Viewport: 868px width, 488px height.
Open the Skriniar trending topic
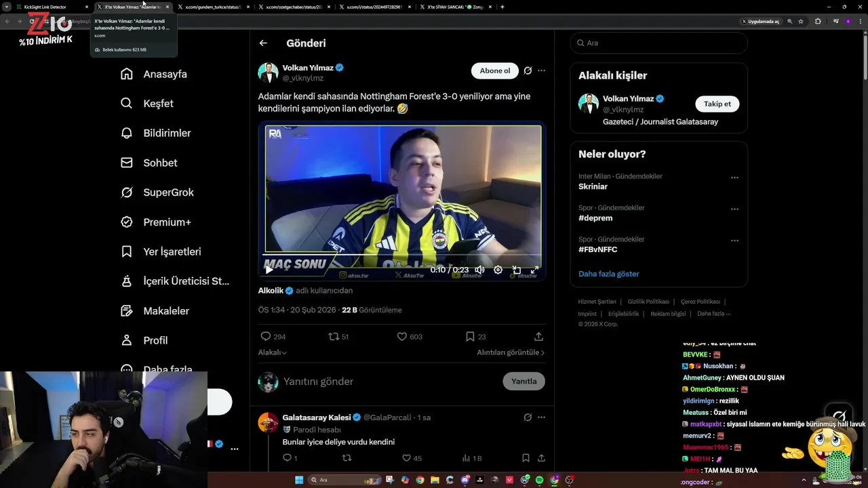pyautogui.click(x=593, y=186)
